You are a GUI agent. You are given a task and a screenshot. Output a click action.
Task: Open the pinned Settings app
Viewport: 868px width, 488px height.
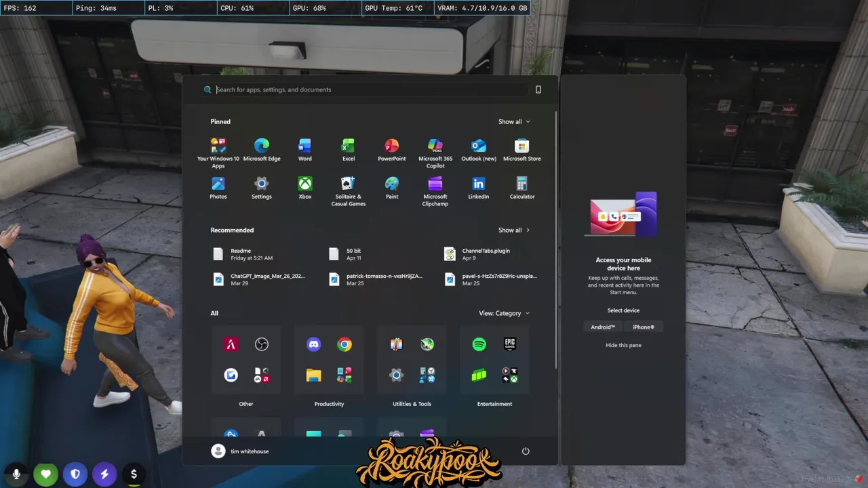tap(261, 188)
